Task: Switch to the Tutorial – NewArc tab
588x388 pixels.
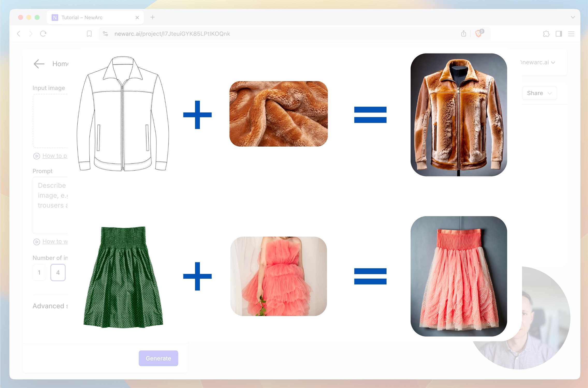Action: pyautogui.click(x=82, y=18)
